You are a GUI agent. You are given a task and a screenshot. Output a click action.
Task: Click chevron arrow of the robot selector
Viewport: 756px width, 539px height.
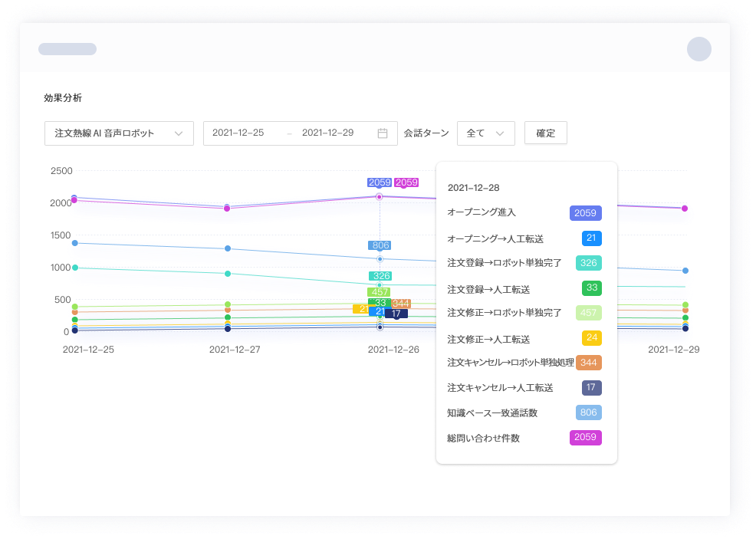tap(179, 133)
